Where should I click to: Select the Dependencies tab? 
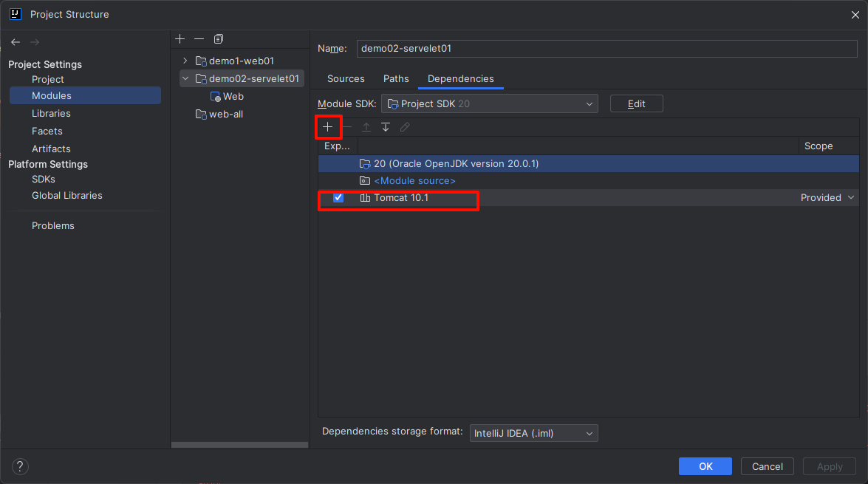pos(460,78)
